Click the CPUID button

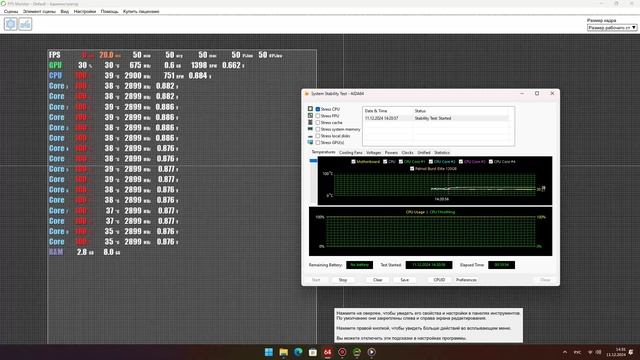(439, 280)
